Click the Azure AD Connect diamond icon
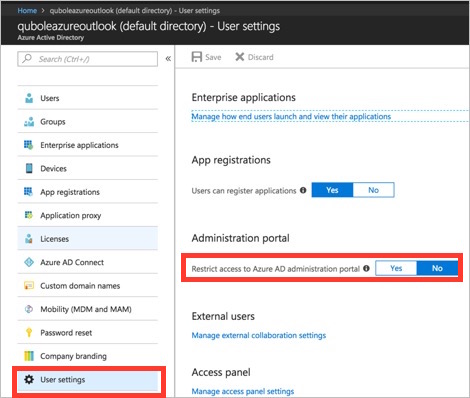 (29, 262)
